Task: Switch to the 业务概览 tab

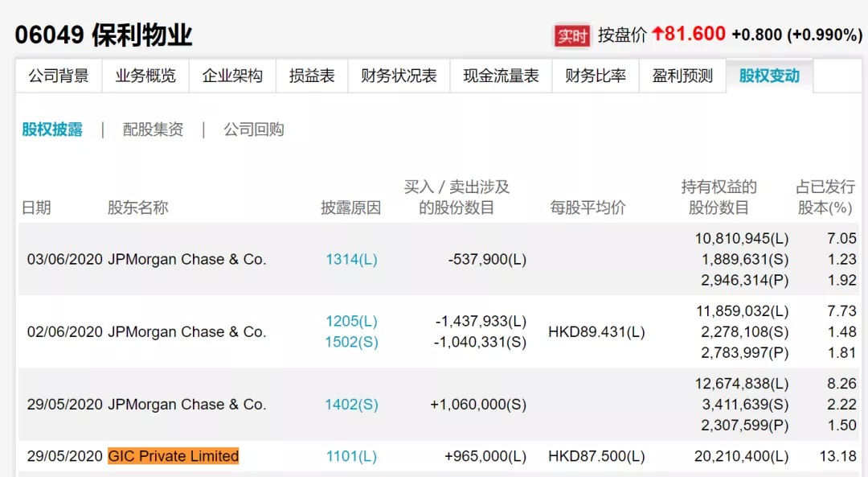Action: pyautogui.click(x=145, y=76)
